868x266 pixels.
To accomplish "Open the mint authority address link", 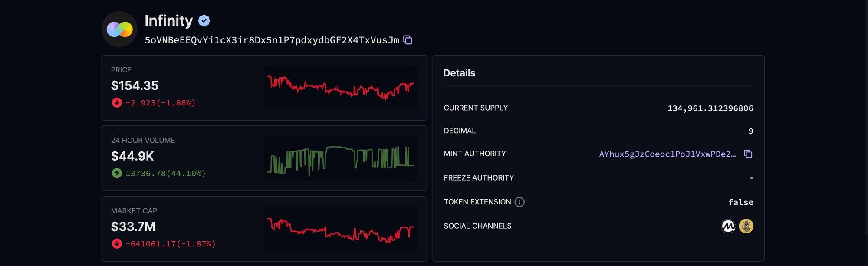I will tap(667, 154).
